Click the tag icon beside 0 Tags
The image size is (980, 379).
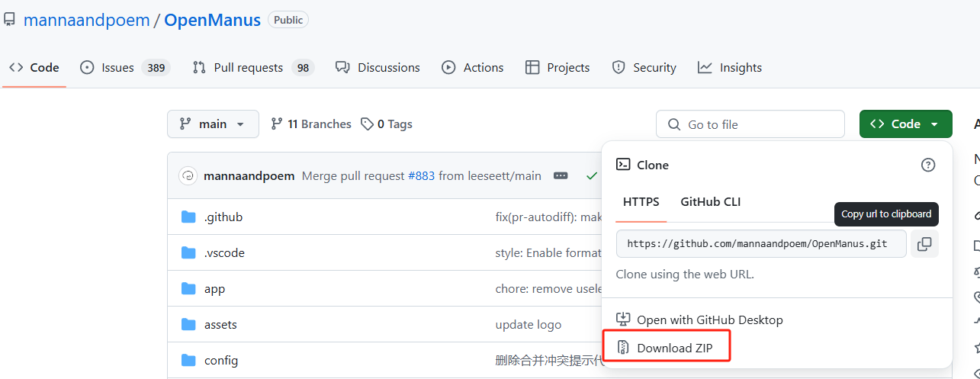[x=367, y=124]
